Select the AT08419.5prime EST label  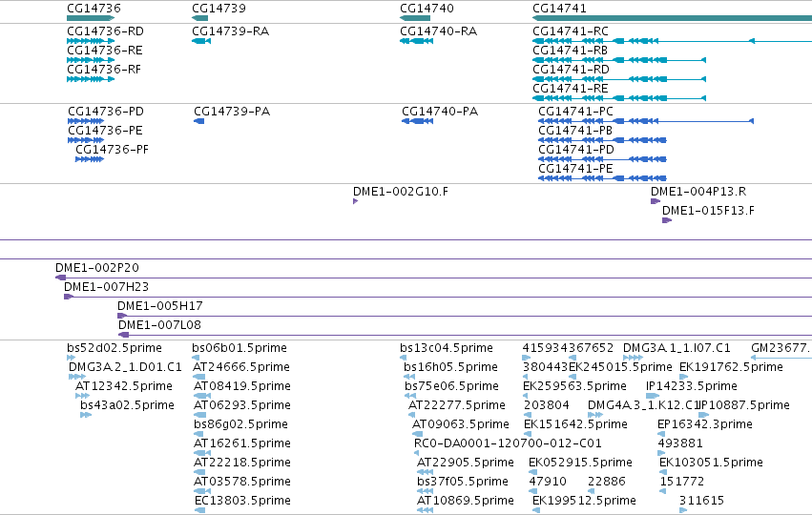[x=241, y=386]
